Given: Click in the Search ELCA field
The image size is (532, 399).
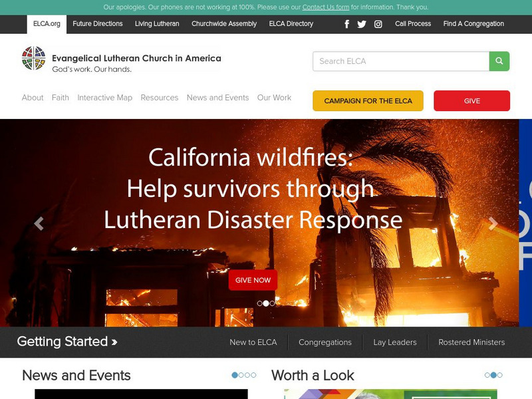Looking at the screenshot, I should pyautogui.click(x=401, y=61).
